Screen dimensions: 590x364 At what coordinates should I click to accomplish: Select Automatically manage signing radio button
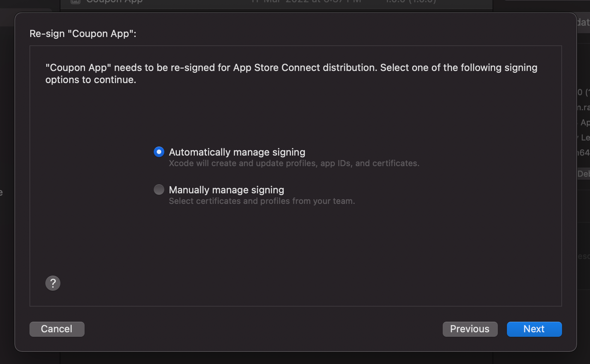(x=159, y=152)
